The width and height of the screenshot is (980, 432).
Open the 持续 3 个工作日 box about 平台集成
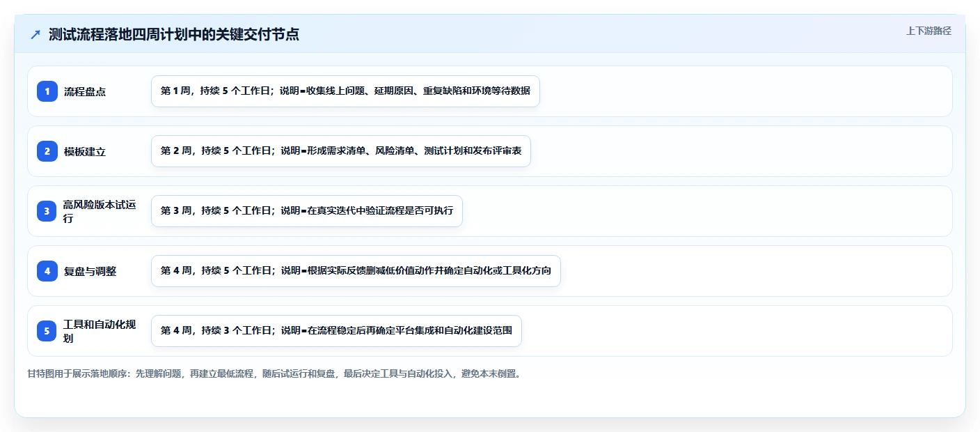coord(336,331)
